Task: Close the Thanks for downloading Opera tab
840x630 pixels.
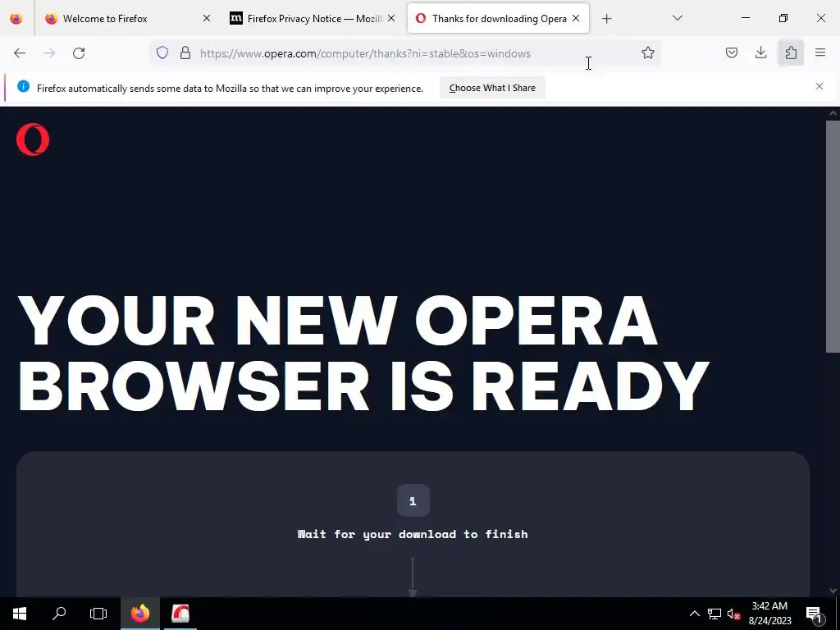Action: click(x=576, y=19)
